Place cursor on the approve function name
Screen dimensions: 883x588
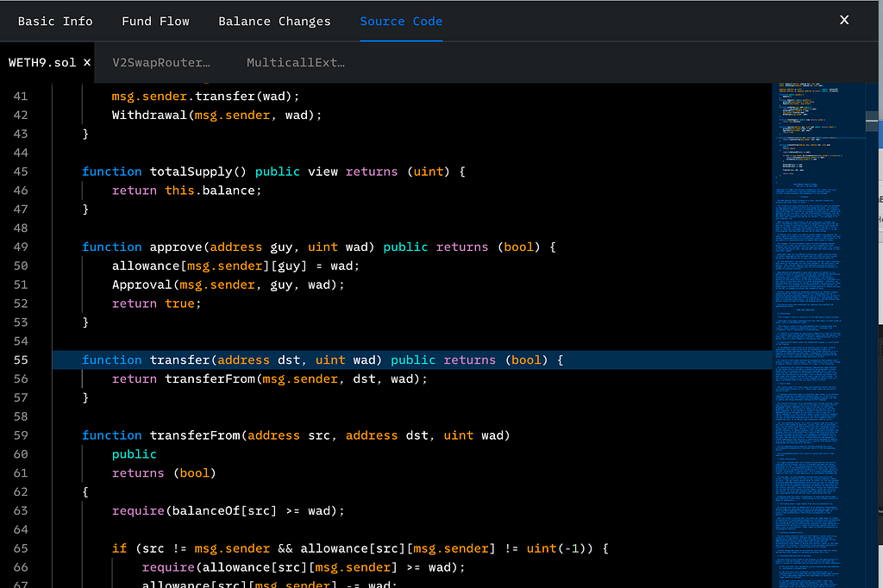[175, 247]
